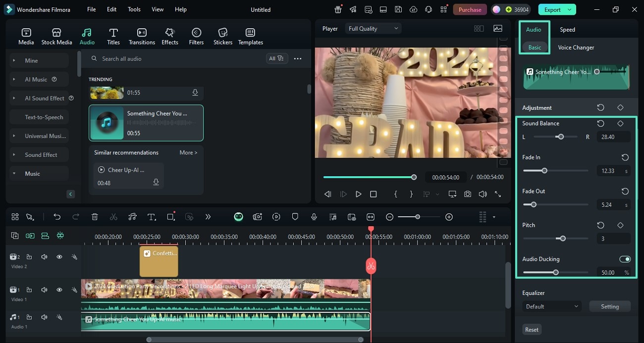Click the Pitch slider handle
Image resolution: width=644 pixels, height=343 pixels.
[x=562, y=239]
